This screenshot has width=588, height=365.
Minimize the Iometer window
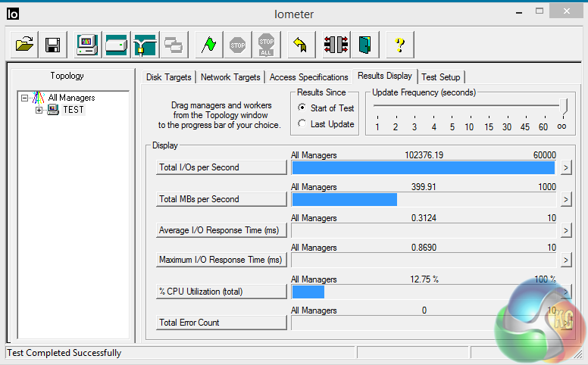click(519, 12)
